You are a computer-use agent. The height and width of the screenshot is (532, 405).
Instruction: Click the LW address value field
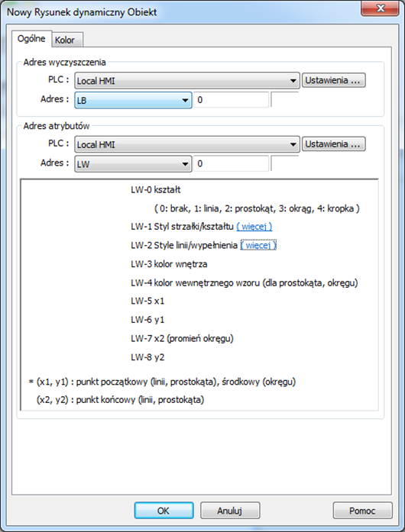231,163
